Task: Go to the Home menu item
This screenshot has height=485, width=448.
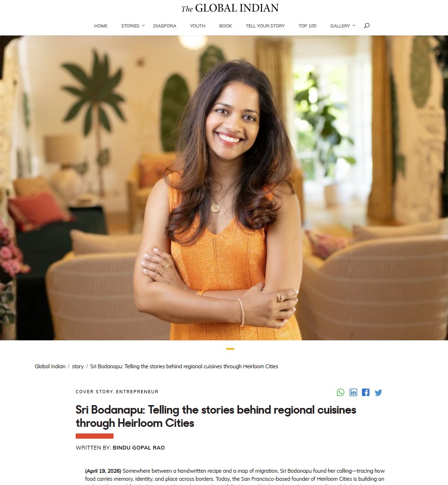Action: point(101,26)
